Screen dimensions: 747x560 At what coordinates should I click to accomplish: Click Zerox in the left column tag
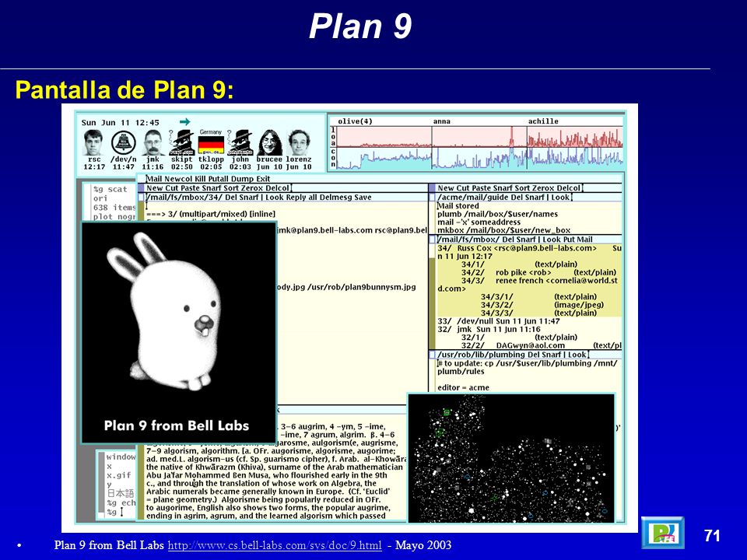click(252, 188)
